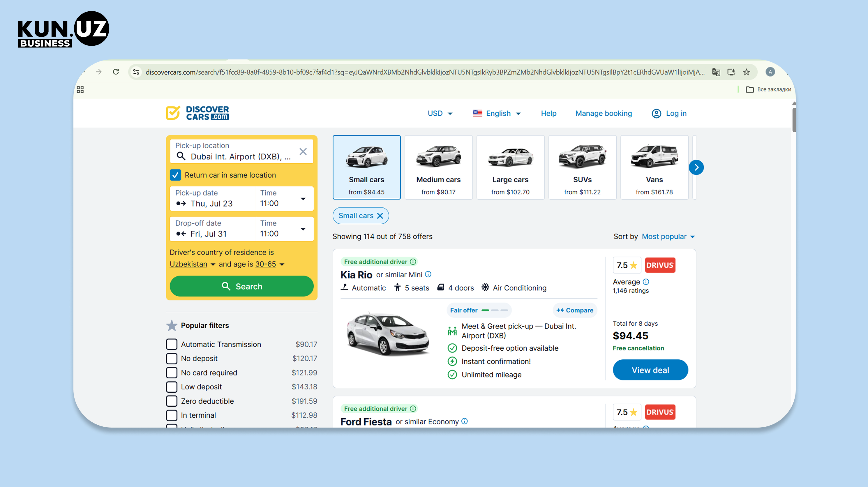Open Manage booking
868x487 pixels.
point(604,114)
